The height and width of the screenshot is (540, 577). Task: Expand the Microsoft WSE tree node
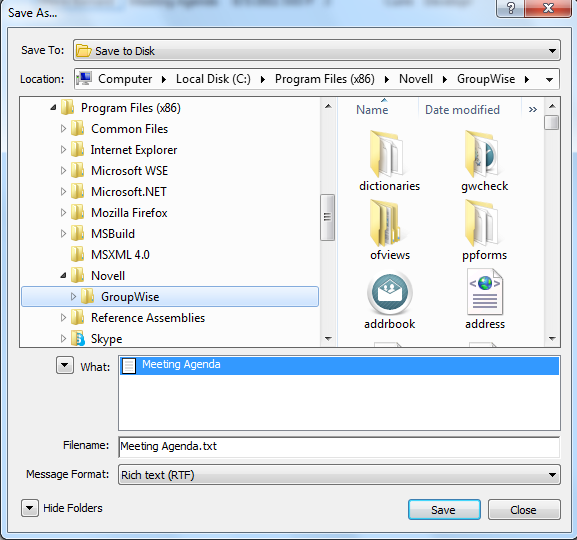click(x=63, y=170)
